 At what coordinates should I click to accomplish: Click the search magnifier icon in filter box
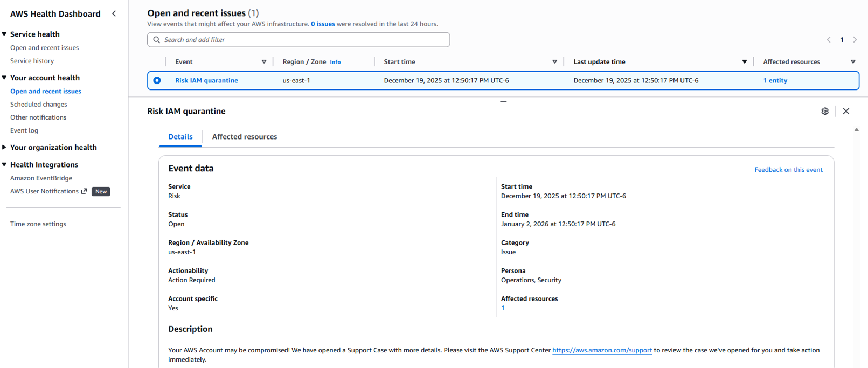point(156,40)
